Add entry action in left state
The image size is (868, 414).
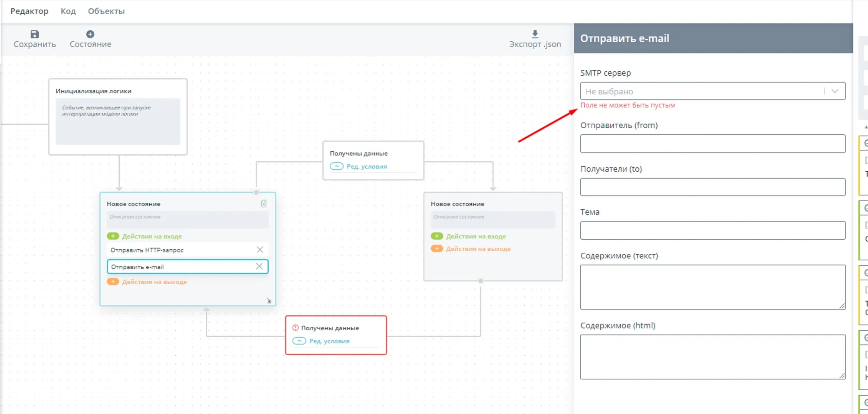pos(113,236)
